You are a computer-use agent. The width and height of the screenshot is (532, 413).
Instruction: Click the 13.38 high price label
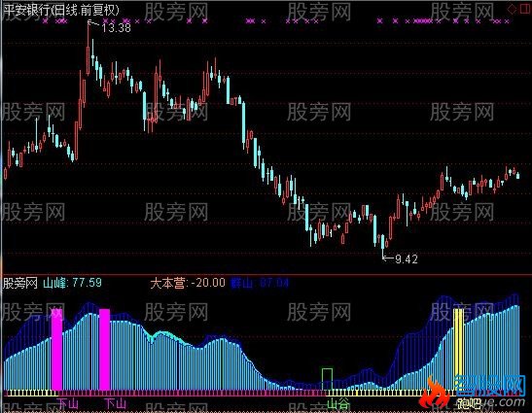point(116,28)
